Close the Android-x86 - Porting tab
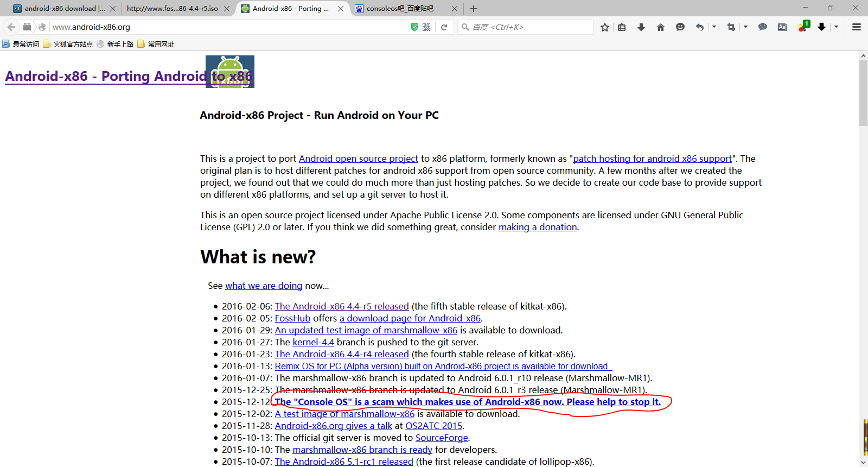Viewport: 868px width, 467px height. pos(341,9)
